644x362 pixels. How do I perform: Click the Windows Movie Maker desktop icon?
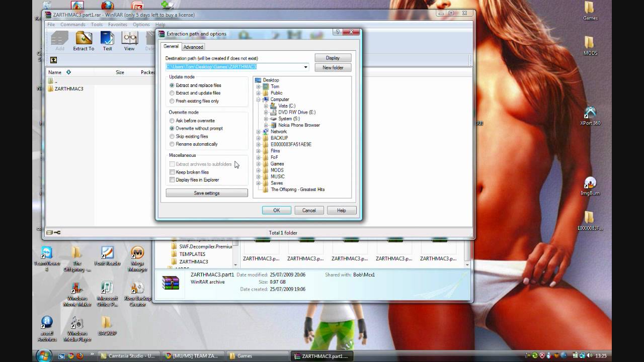click(x=76, y=294)
